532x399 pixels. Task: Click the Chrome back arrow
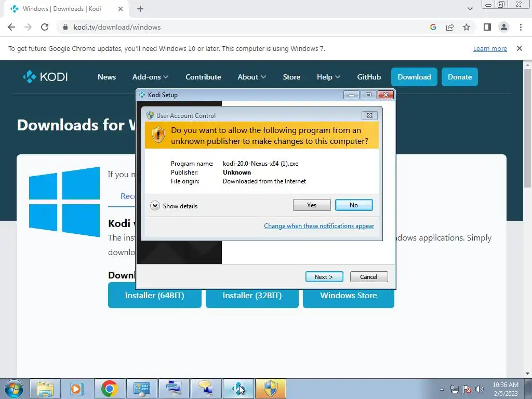click(x=11, y=27)
